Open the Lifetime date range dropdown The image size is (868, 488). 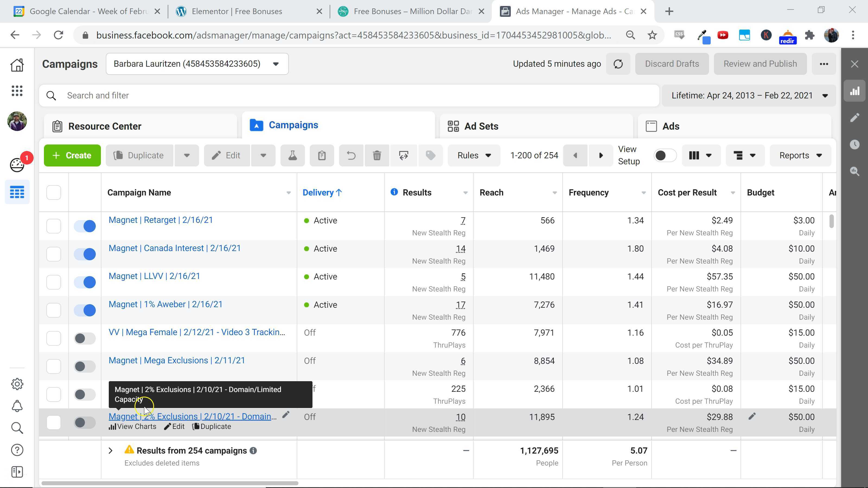[x=749, y=96]
